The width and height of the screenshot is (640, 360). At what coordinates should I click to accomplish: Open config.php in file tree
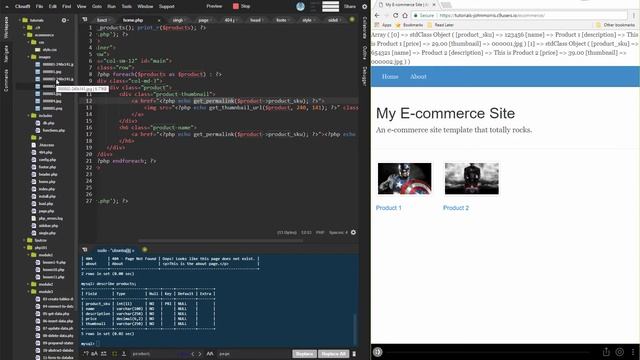47,160
